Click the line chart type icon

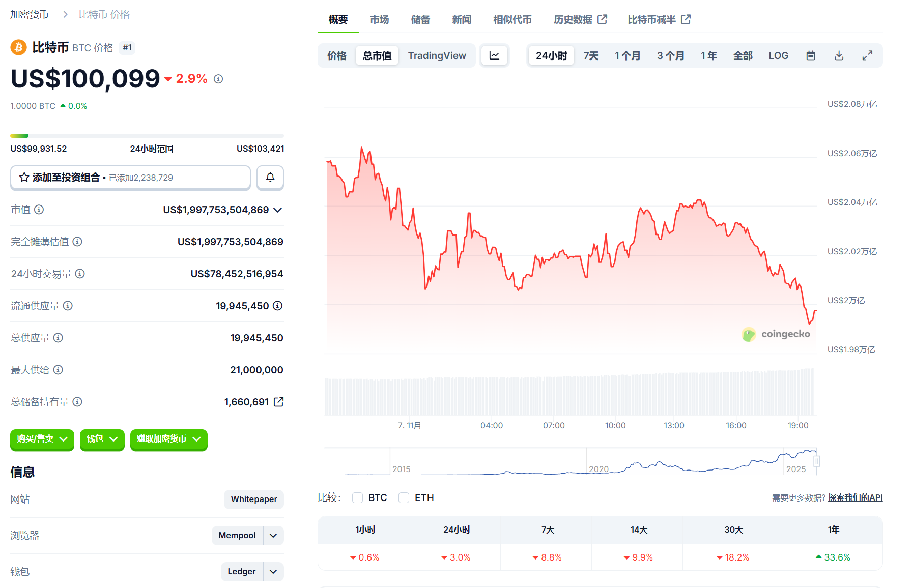(494, 55)
